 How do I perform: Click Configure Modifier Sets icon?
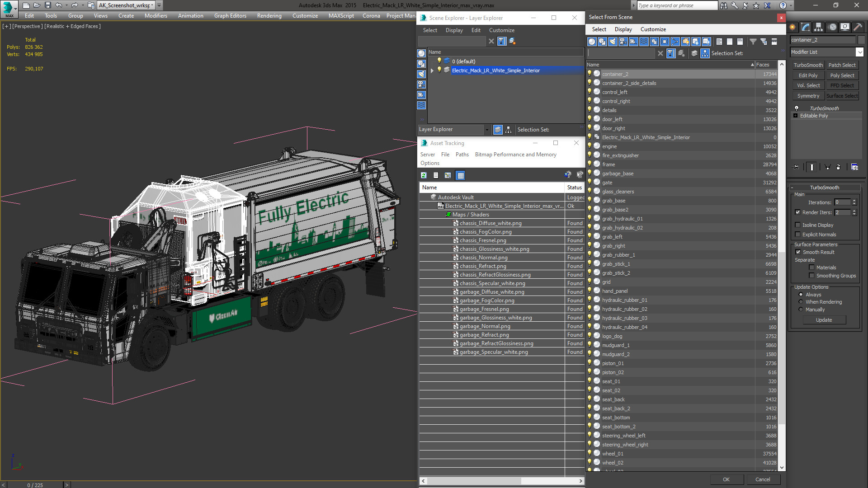pyautogui.click(x=854, y=167)
